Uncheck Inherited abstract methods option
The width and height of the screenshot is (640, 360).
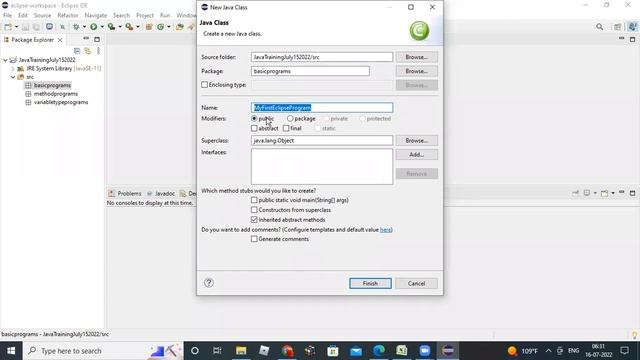[254, 220]
